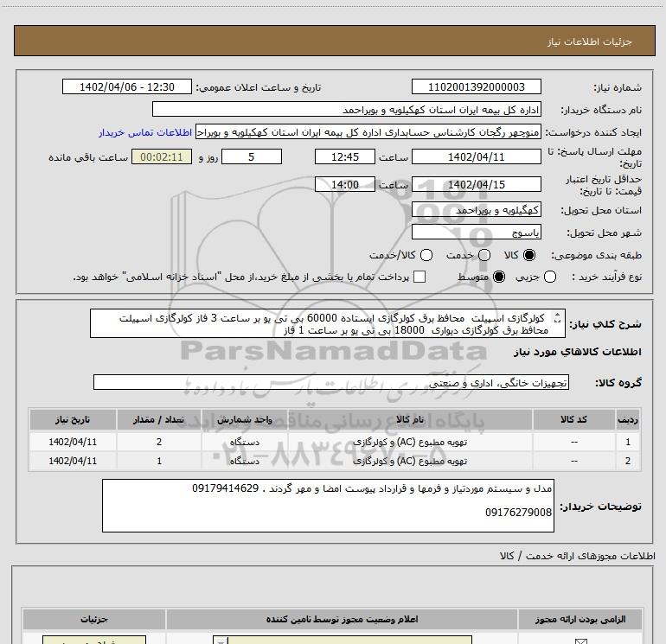The image size is (666, 644).
Task: Click the ردیف column header
Action: coord(628,420)
